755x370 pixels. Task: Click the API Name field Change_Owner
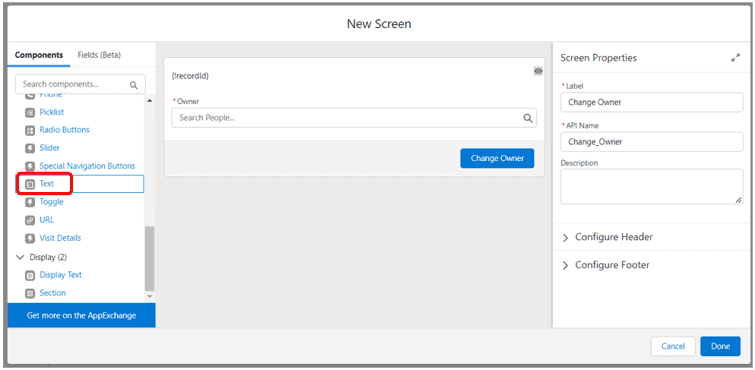(651, 142)
